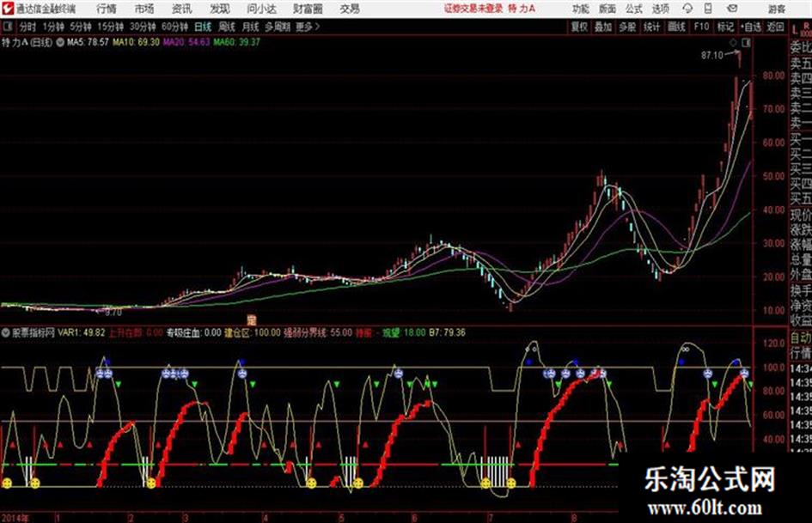
Task: Expand the 更多 periods list
Action: click(x=308, y=27)
